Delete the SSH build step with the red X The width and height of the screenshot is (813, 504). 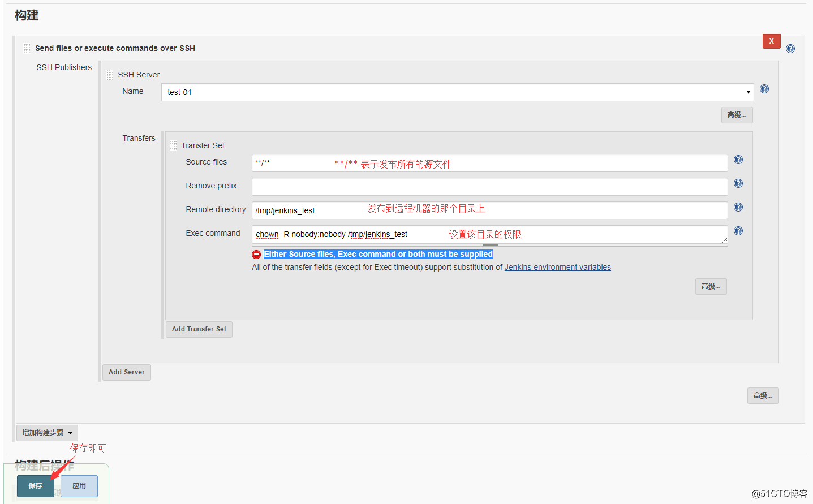[771, 41]
